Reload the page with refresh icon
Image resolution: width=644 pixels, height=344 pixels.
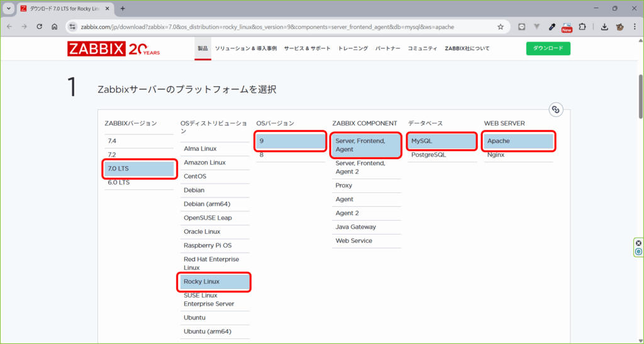40,26
